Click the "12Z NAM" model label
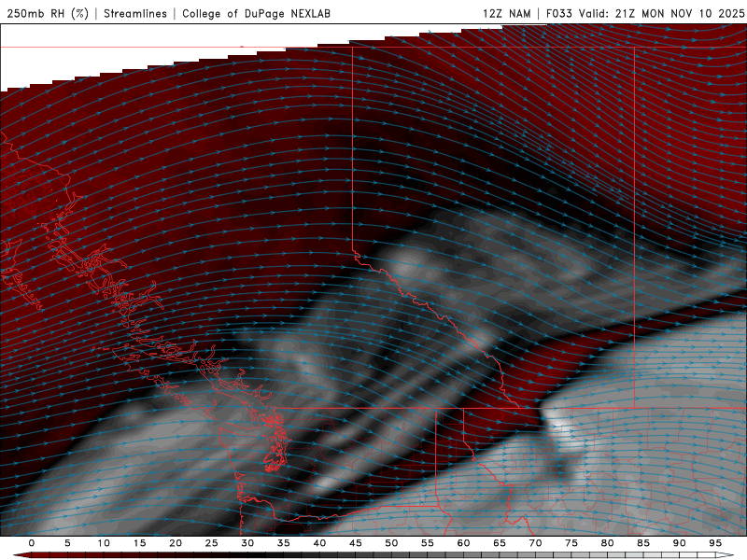 point(506,13)
